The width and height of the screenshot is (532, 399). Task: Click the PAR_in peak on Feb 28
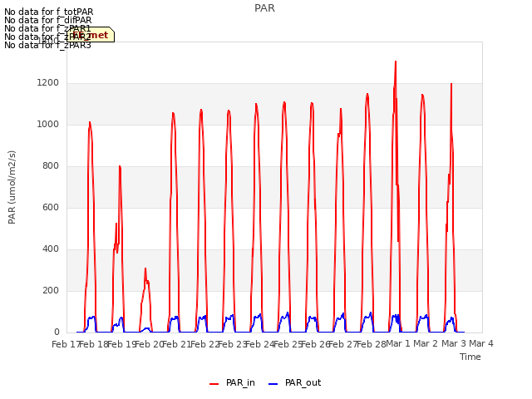tap(367, 94)
